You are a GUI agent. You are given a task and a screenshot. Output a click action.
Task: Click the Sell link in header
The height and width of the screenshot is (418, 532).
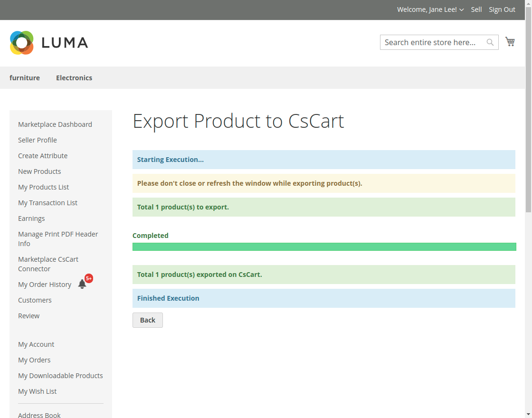[476, 9]
